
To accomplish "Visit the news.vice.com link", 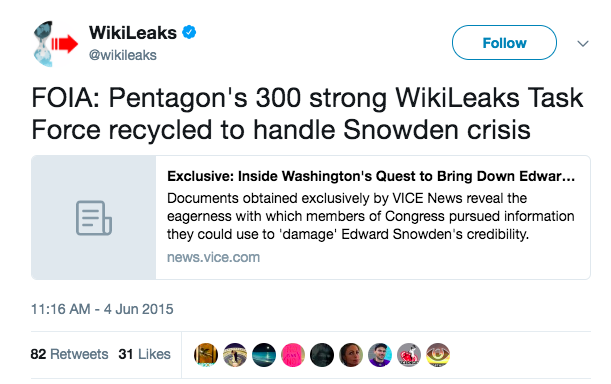I will coord(214,257).
